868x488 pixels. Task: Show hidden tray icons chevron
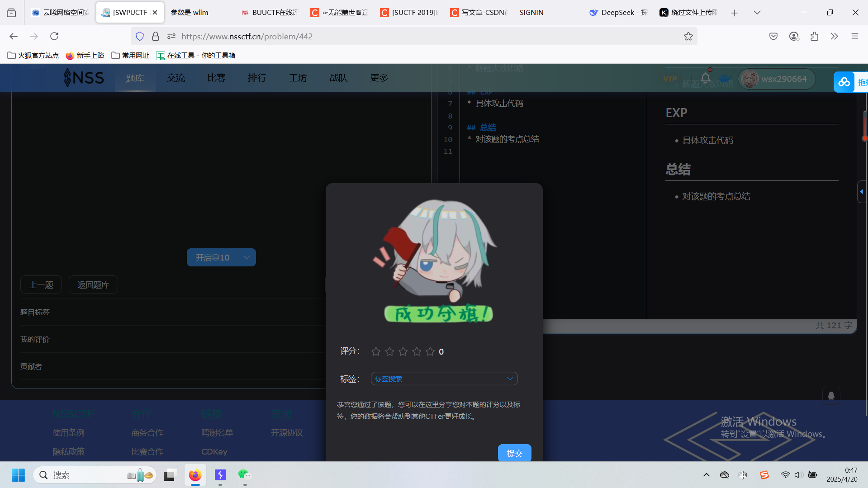706,475
